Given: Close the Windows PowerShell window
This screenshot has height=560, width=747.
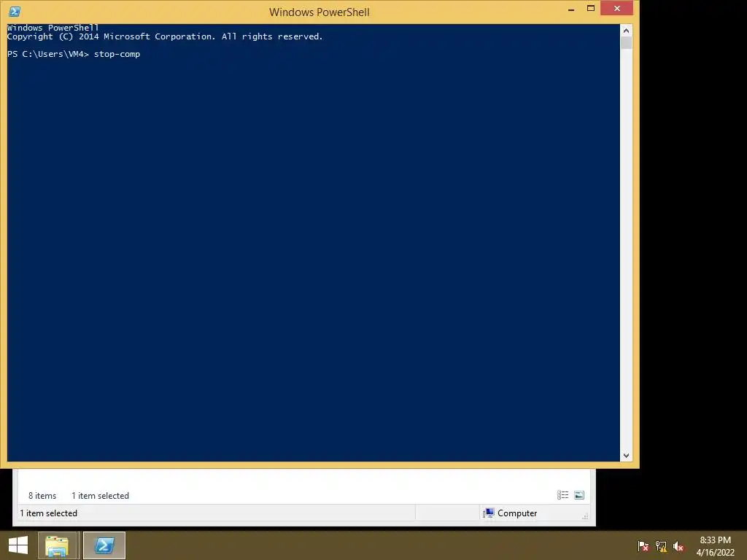Looking at the screenshot, I should tap(617, 9).
